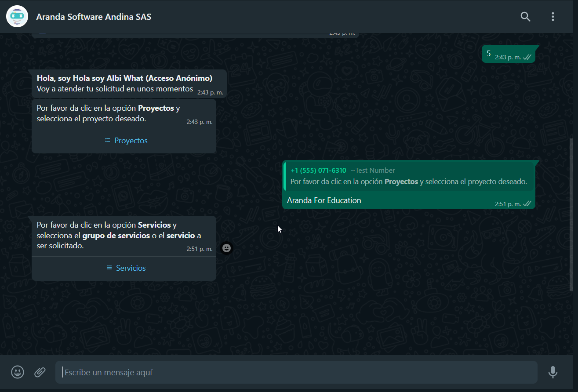Click the 'Hola, soy Hola soy Albi What' greeting
The width and height of the screenshot is (578, 392).
(124, 78)
